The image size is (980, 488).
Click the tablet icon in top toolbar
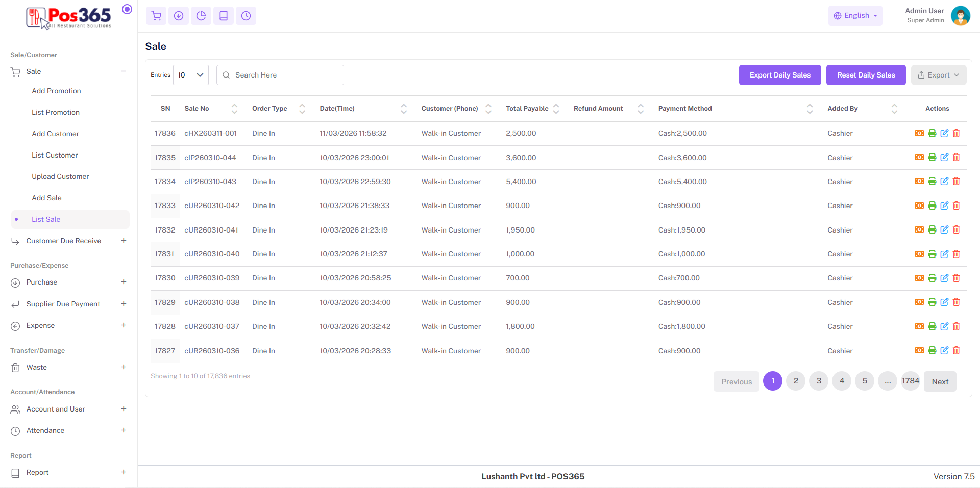(x=224, y=16)
